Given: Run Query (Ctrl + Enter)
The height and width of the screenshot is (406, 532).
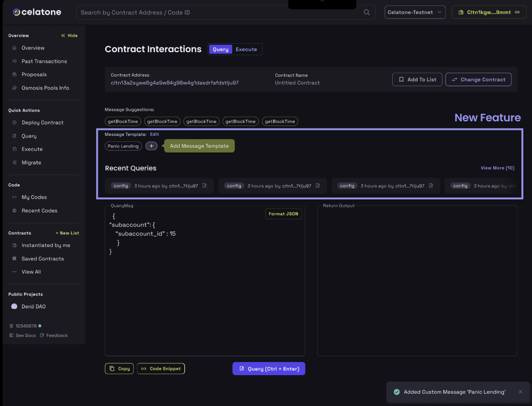Looking at the screenshot, I should point(269,369).
